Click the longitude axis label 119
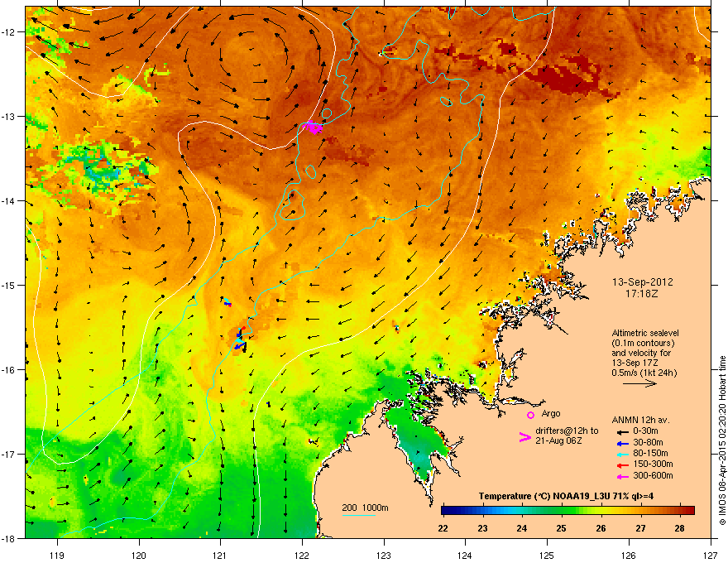This screenshot has height=563, width=728. click(57, 555)
